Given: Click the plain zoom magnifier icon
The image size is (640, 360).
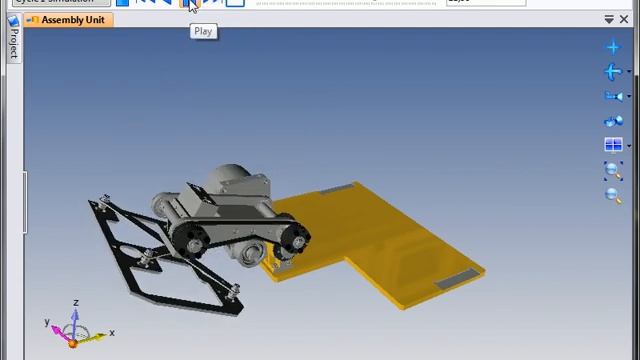Looking at the screenshot, I should tap(613, 196).
